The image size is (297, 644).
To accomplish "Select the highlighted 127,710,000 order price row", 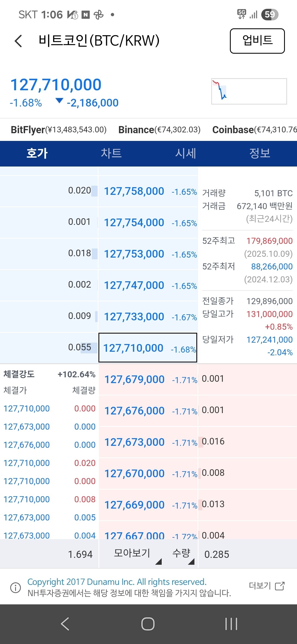I will pos(148,348).
